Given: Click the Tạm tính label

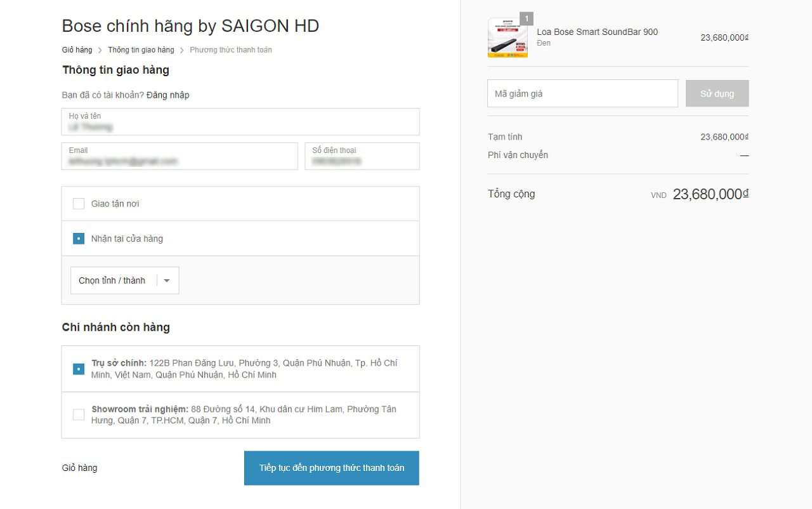Looking at the screenshot, I should pyautogui.click(x=505, y=137).
